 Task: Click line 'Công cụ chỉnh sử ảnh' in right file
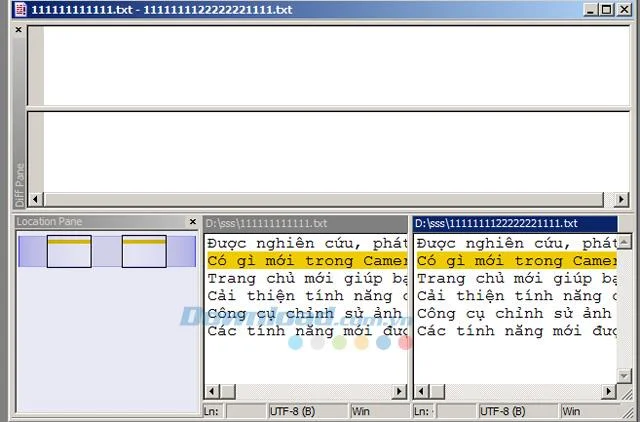(516, 313)
